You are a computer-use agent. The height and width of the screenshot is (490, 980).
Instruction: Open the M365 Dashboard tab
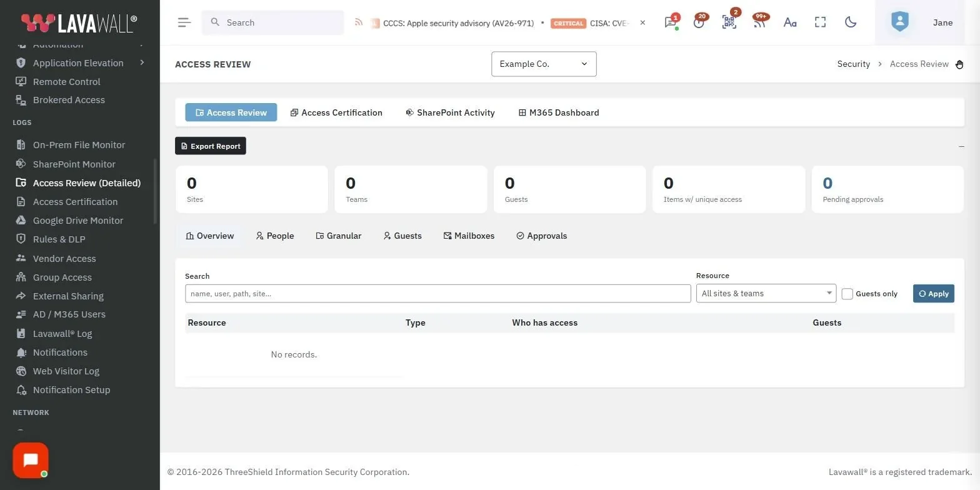click(x=559, y=112)
